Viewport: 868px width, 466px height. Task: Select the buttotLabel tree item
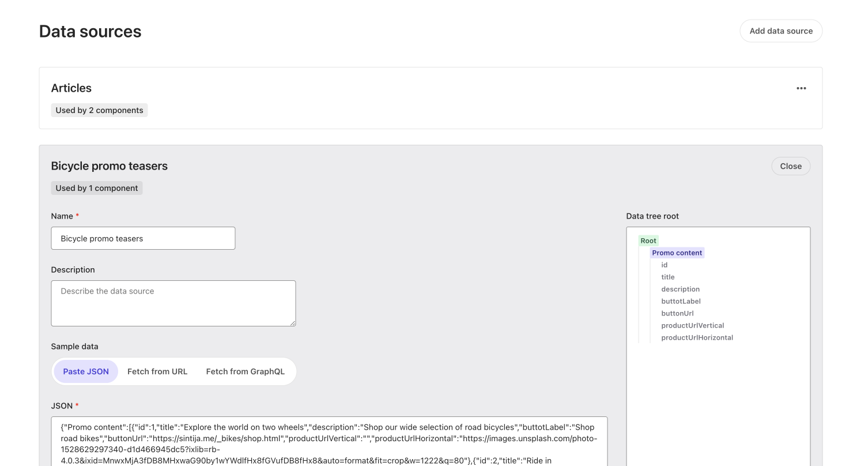tap(681, 301)
